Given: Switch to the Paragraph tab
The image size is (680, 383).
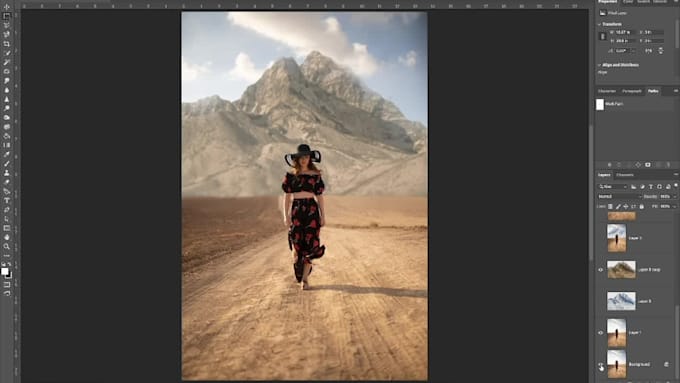Looking at the screenshot, I should click(631, 91).
